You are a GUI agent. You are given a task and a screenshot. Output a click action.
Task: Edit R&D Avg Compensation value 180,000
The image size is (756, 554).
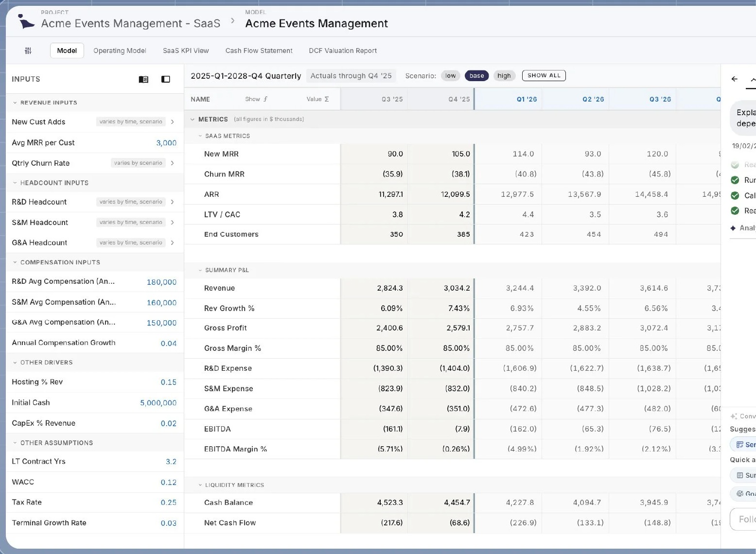162,282
